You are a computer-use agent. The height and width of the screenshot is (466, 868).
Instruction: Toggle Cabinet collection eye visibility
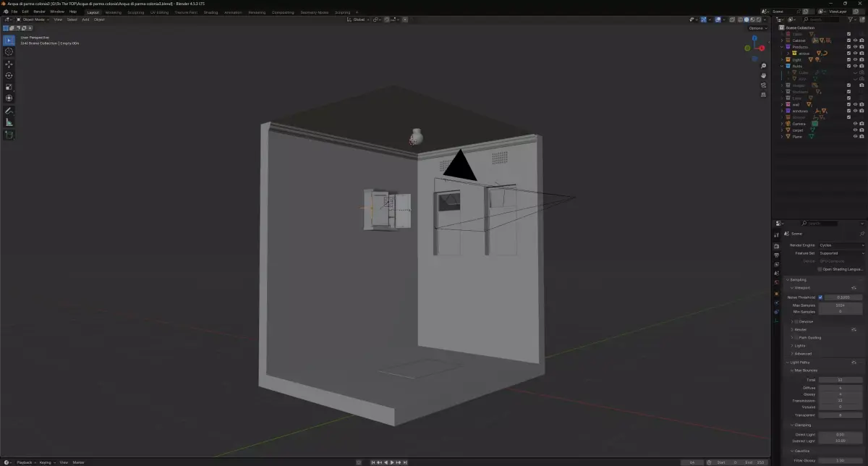pyautogui.click(x=855, y=41)
